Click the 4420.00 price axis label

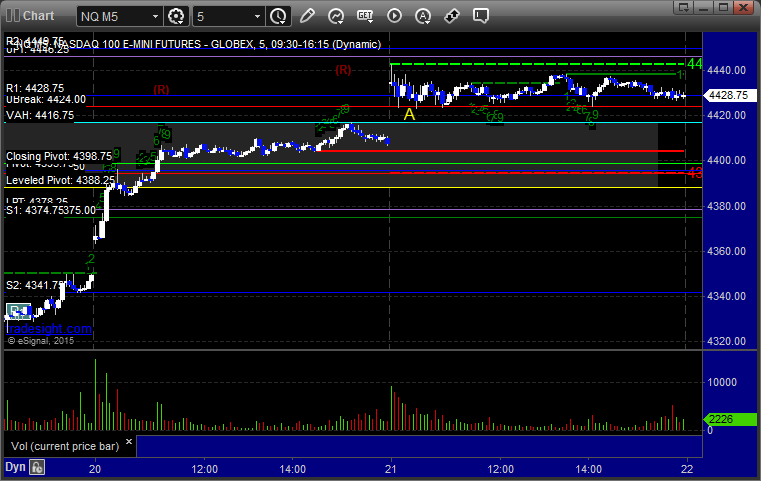pos(727,115)
